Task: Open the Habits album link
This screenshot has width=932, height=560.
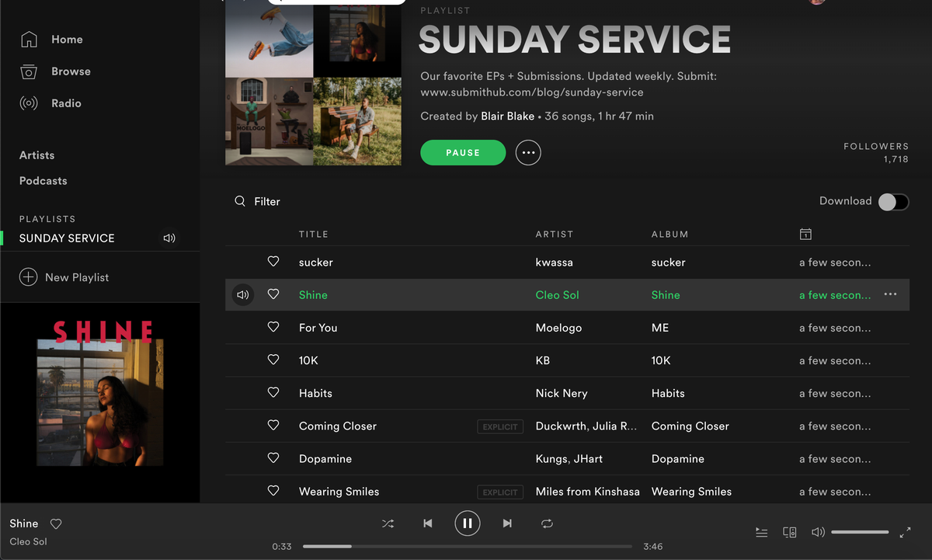Action: pos(668,393)
